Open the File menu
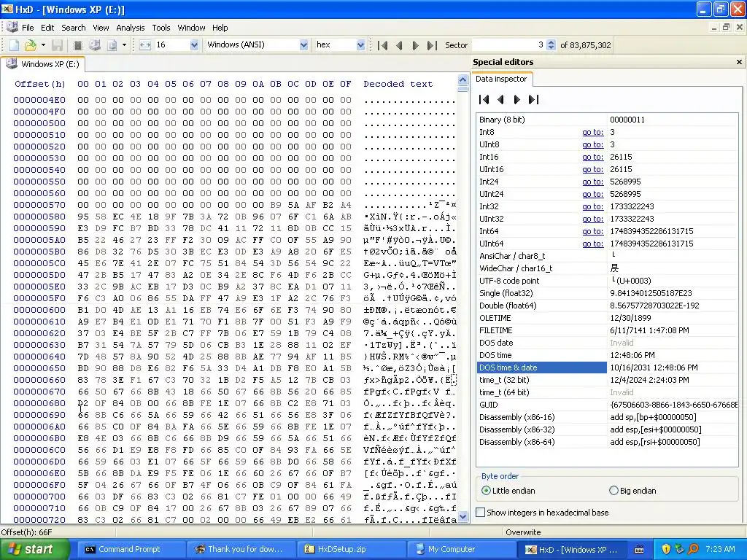Viewport: 747px width, 560px height. coord(28,28)
